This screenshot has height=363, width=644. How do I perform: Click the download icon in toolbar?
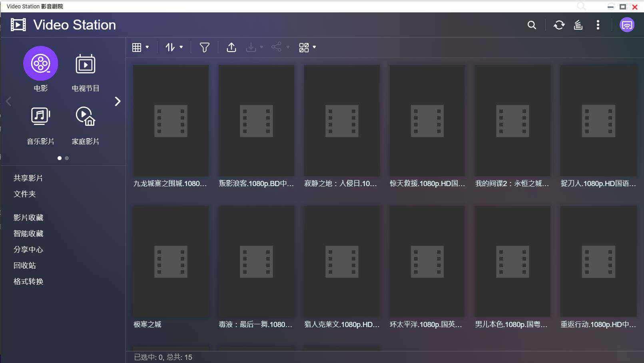click(x=251, y=48)
